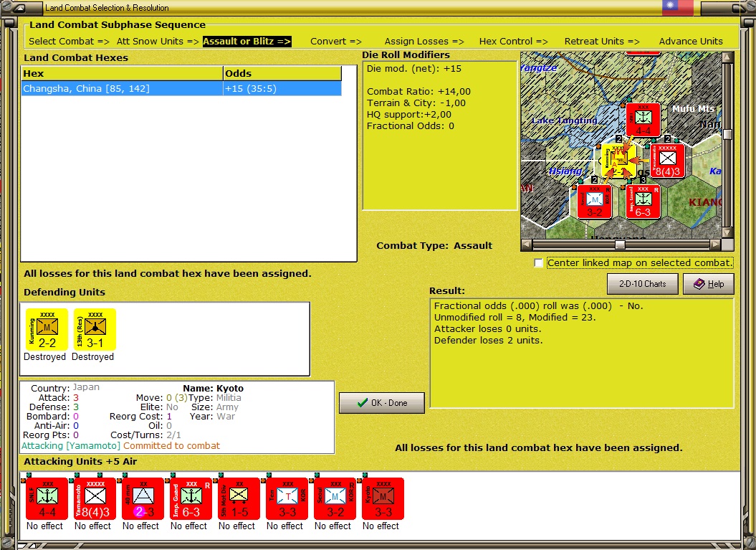The width and height of the screenshot is (756, 550).
Task: Click the Terrain & City: -1,00 modifier line
Action: (x=416, y=103)
